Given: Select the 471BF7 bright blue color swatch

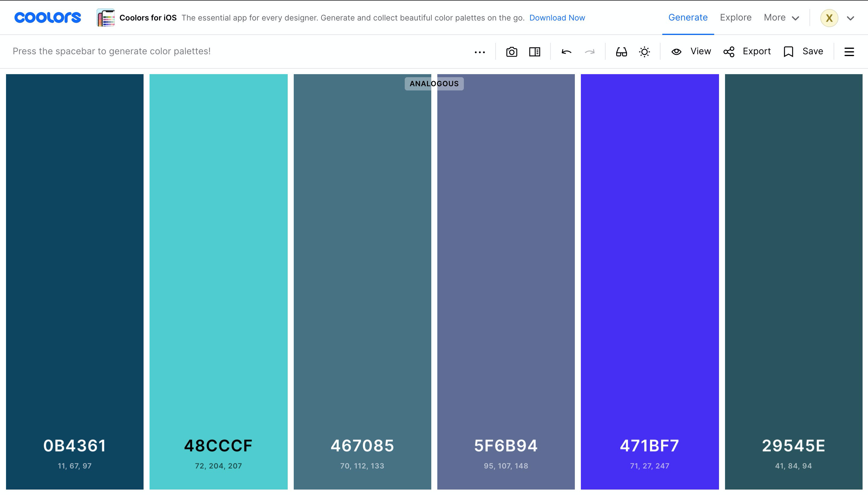Looking at the screenshot, I should click(649, 238).
